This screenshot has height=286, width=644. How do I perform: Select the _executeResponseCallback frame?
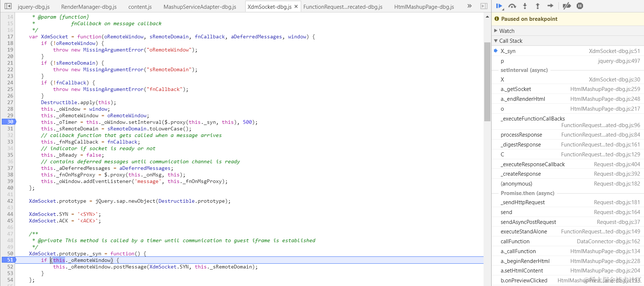pos(567,164)
